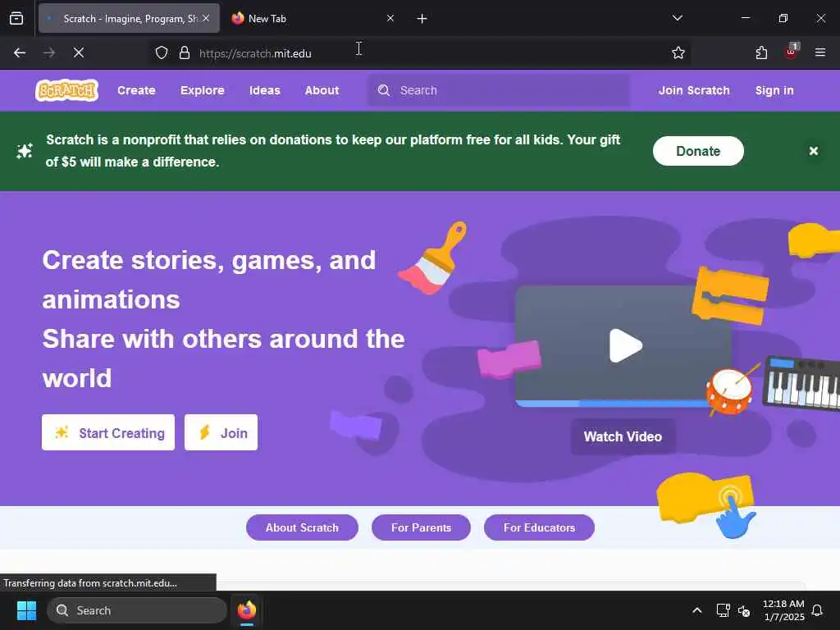The image size is (840, 630).
Task: Switch to the Scratch browser tab
Action: (129, 19)
